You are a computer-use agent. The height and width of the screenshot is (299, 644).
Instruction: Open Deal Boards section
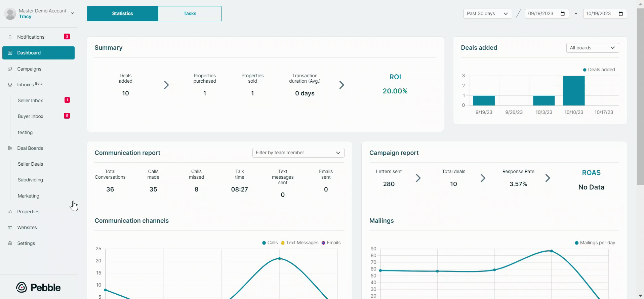[x=30, y=148]
